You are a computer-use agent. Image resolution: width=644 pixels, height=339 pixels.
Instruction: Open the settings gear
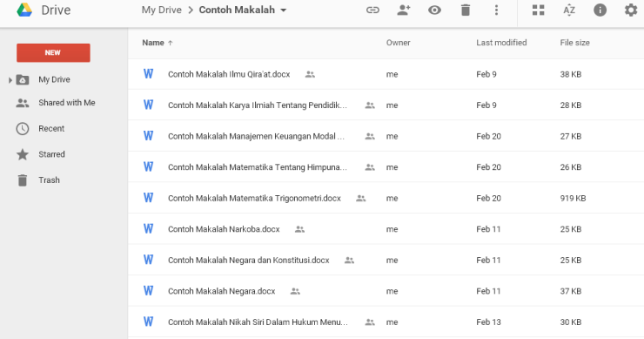[631, 10]
